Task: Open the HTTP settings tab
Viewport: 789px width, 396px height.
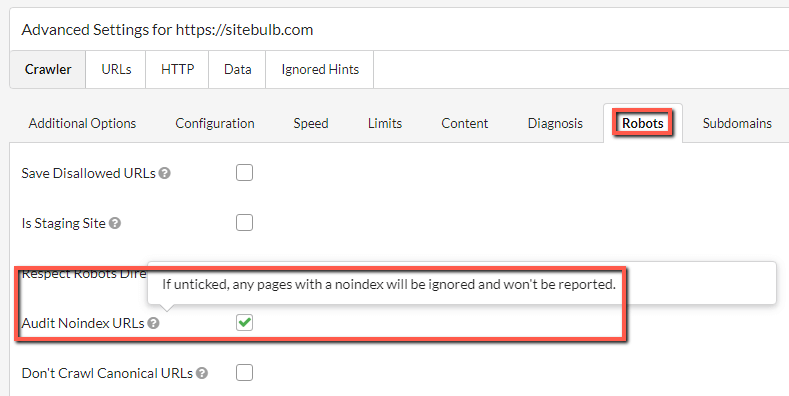Action: tap(177, 69)
